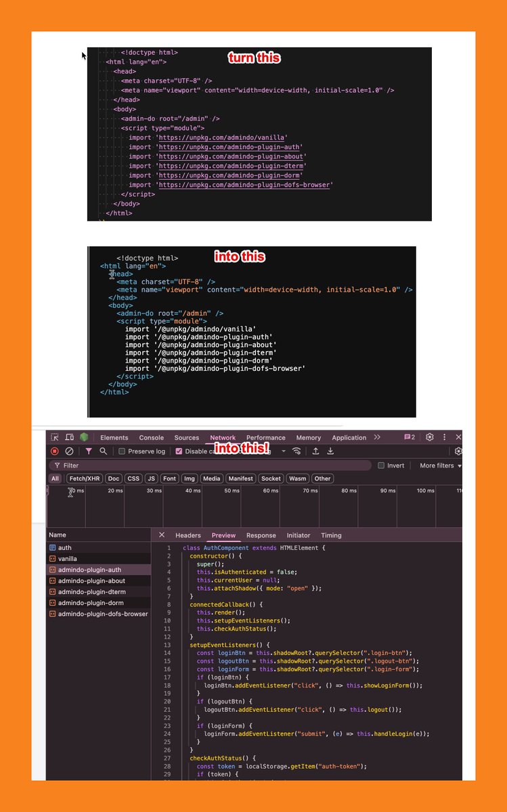Switch to the Performance tab
The image size is (507, 812).
tap(266, 438)
